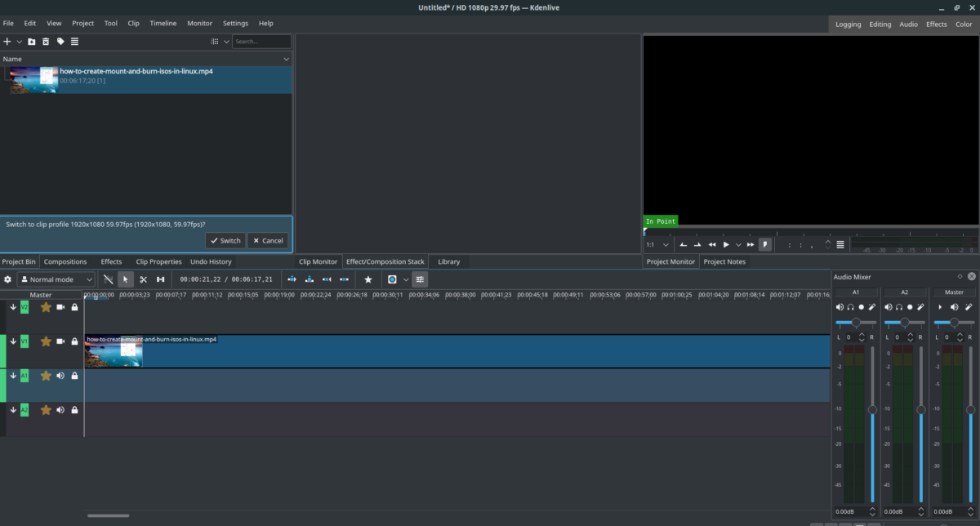
Task: Collapse the Name column header in the Project Bin
Action: 286,59
